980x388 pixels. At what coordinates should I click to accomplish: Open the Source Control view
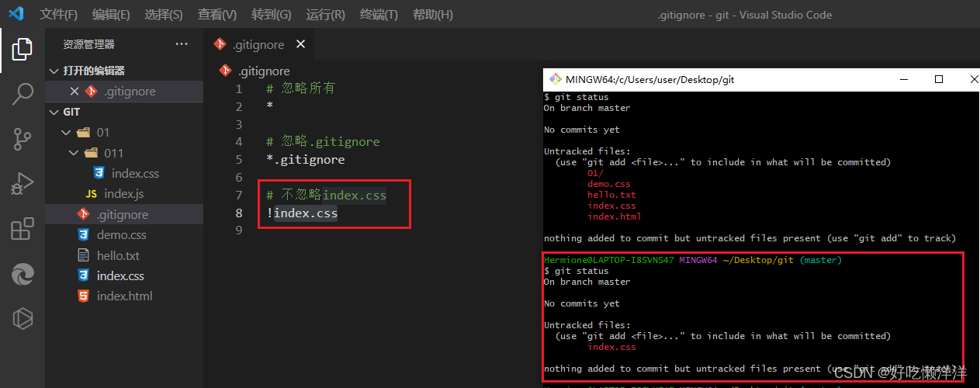tap(22, 140)
